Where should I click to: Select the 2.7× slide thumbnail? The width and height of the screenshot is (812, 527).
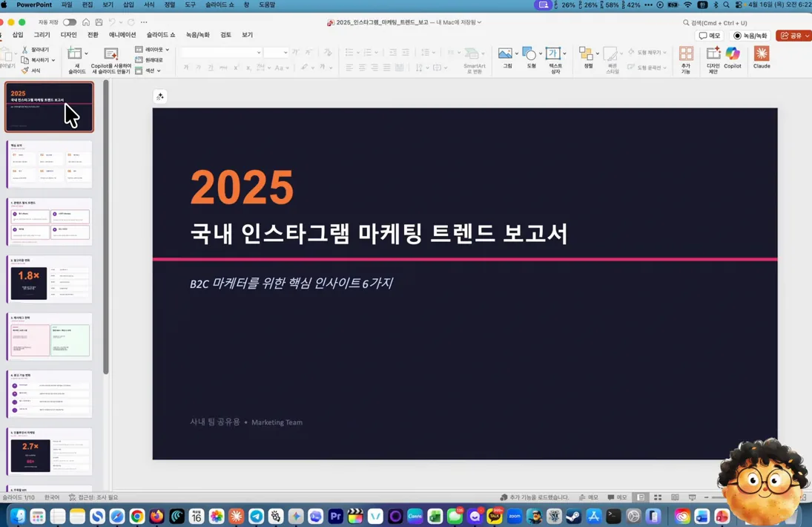tap(50, 451)
